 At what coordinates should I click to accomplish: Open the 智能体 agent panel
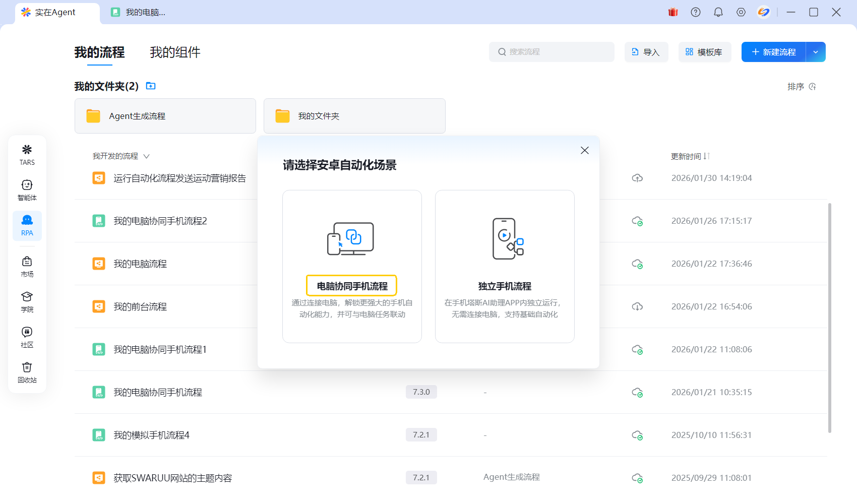click(x=27, y=190)
